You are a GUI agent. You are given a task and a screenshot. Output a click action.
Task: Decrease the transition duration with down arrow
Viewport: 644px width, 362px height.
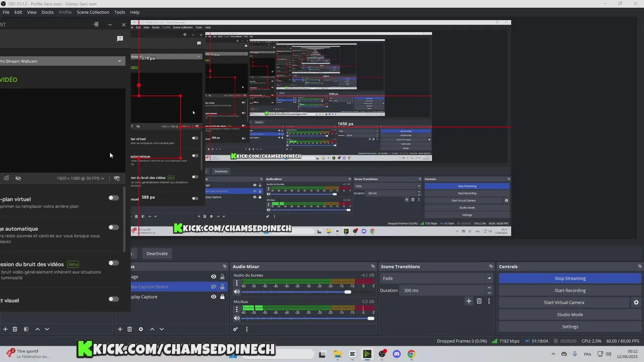[x=489, y=293]
